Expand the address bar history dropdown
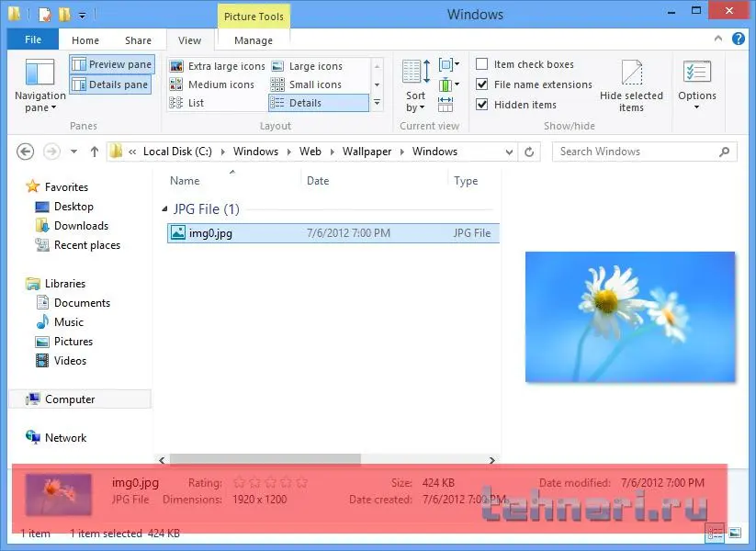 tap(509, 152)
